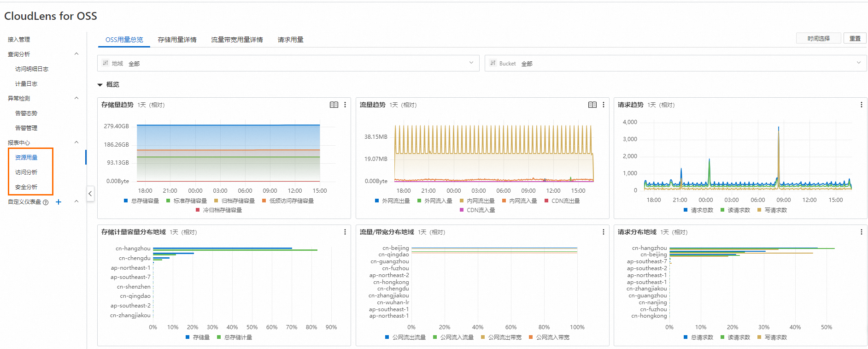Toggle 请求总数 legend in 请求趋势

point(698,210)
